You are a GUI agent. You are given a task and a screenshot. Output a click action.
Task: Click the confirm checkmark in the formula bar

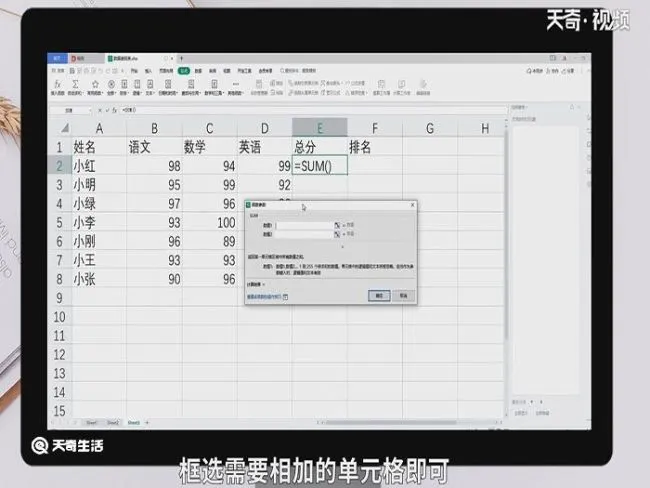[x=107, y=110]
